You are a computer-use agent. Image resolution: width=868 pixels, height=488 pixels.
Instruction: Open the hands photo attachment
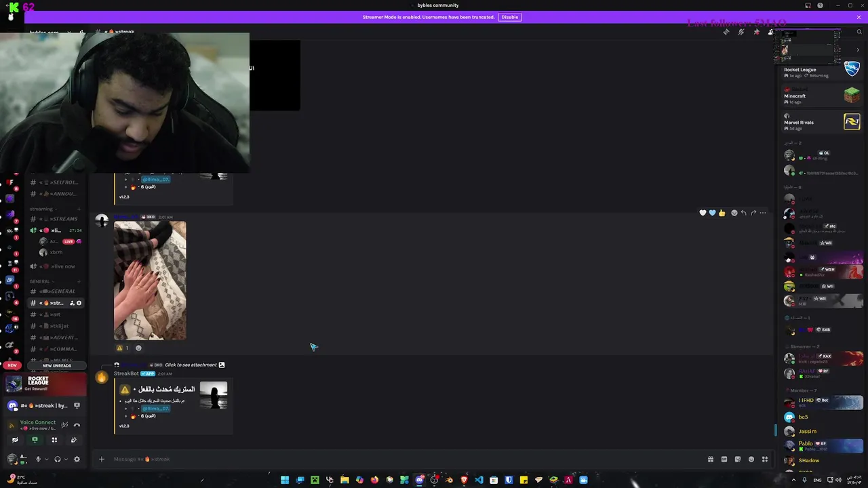click(150, 281)
